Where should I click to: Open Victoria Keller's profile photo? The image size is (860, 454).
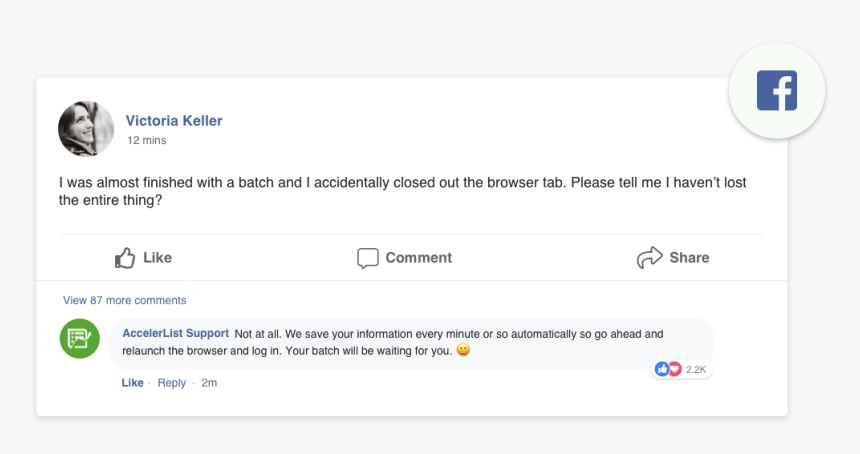point(86,129)
